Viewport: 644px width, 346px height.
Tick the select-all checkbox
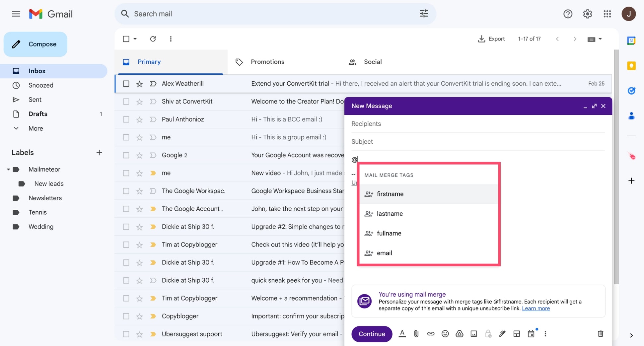(x=126, y=39)
